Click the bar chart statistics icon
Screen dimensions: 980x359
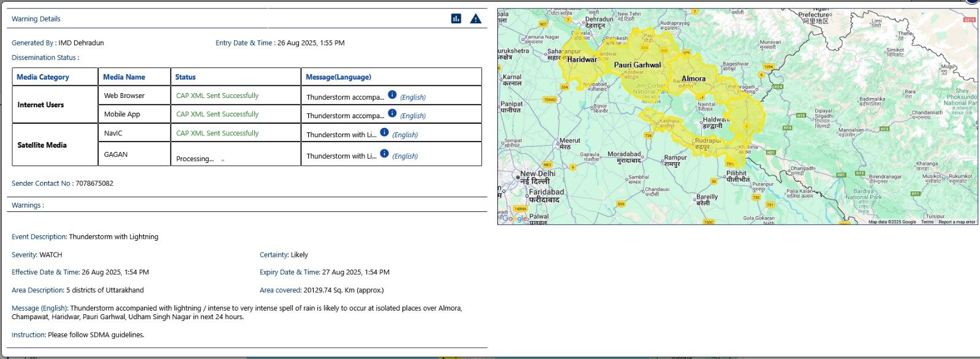(456, 19)
